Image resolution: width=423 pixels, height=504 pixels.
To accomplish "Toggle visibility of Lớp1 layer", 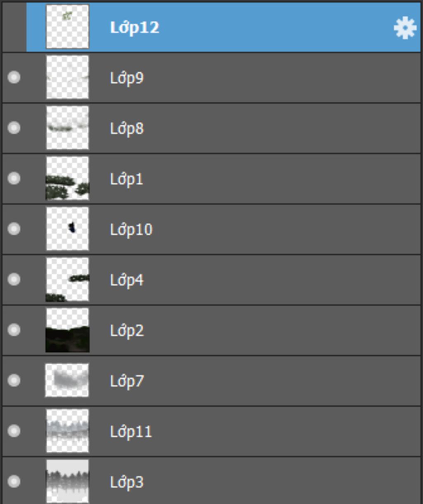I will [14, 178].
